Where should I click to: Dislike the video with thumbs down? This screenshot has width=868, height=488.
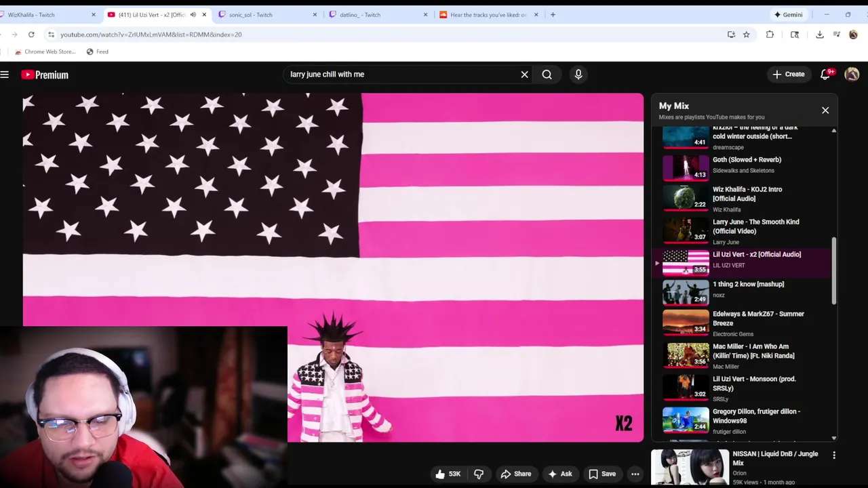[x=479, y=474]
